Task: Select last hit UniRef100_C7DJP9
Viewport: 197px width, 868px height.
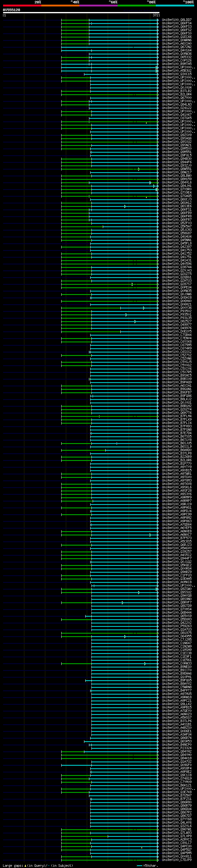Action: click(177, 860)
